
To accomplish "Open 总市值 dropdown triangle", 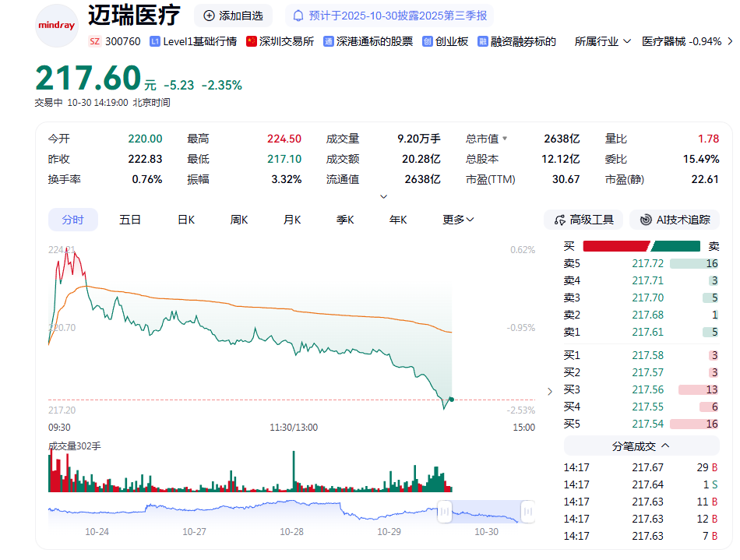I will coord(505,138).
